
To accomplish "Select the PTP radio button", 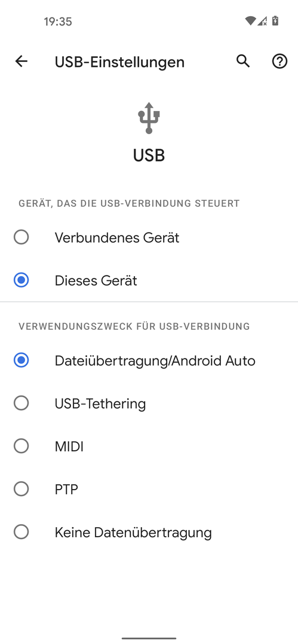I will click(21, 489).
